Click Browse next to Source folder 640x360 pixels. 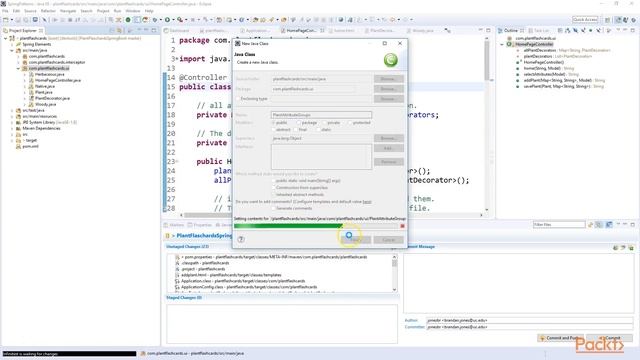pyautogui.click(x=389, y=79)
